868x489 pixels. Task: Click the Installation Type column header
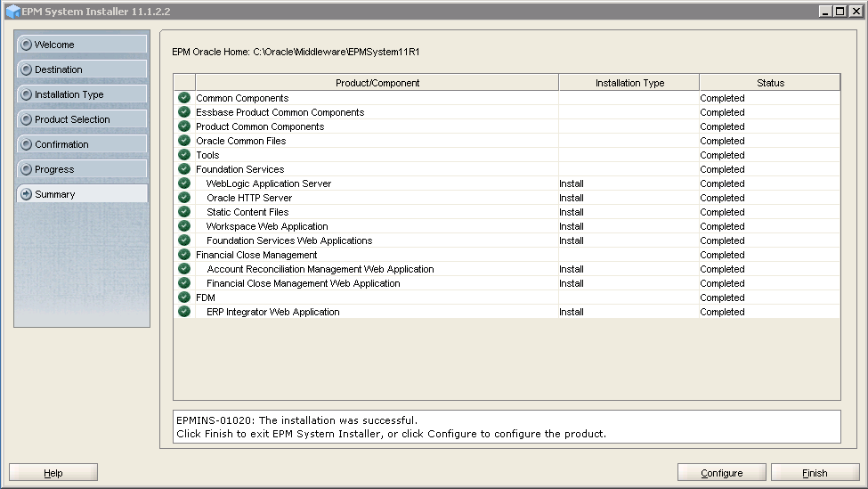629,83
